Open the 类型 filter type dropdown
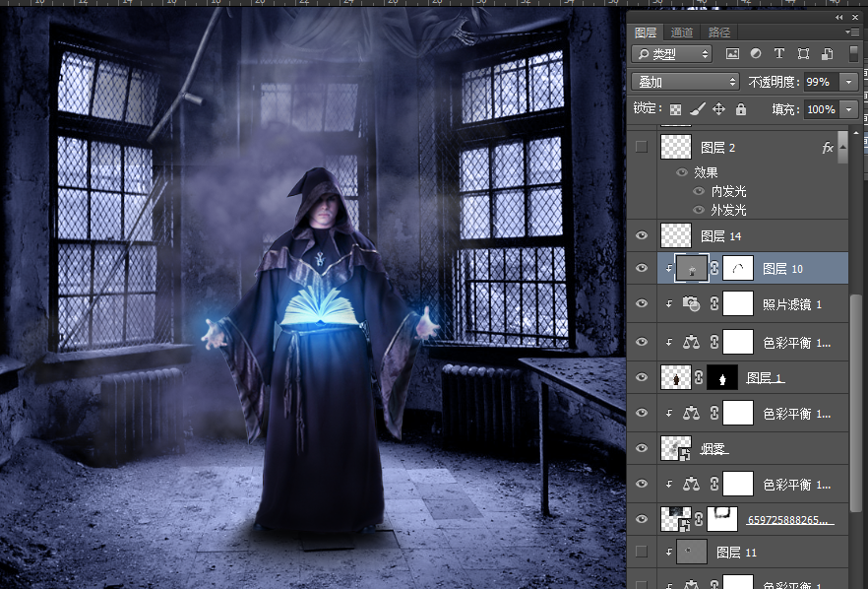This screenshot has height=589, width=868. 671,54
